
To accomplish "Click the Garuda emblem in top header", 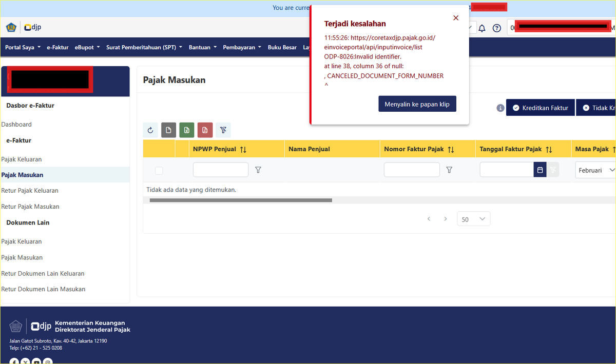I will pyautogui.click(x=11, y=27).
